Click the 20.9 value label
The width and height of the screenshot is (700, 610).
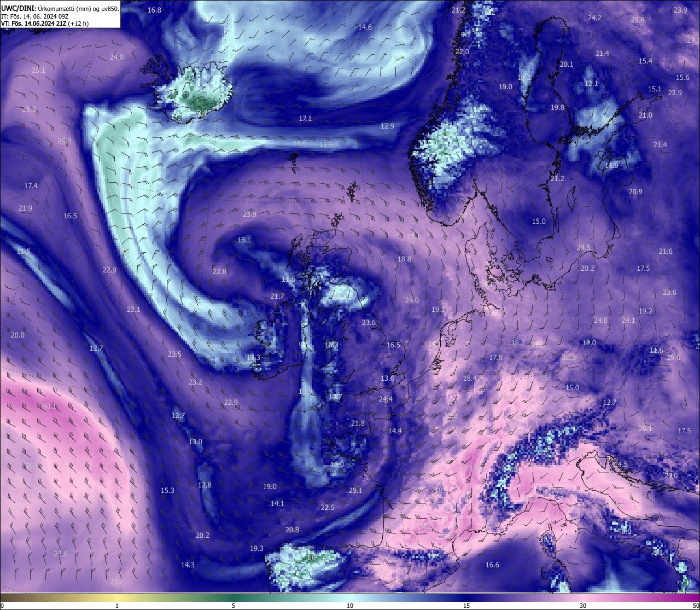tap(635, 191)
